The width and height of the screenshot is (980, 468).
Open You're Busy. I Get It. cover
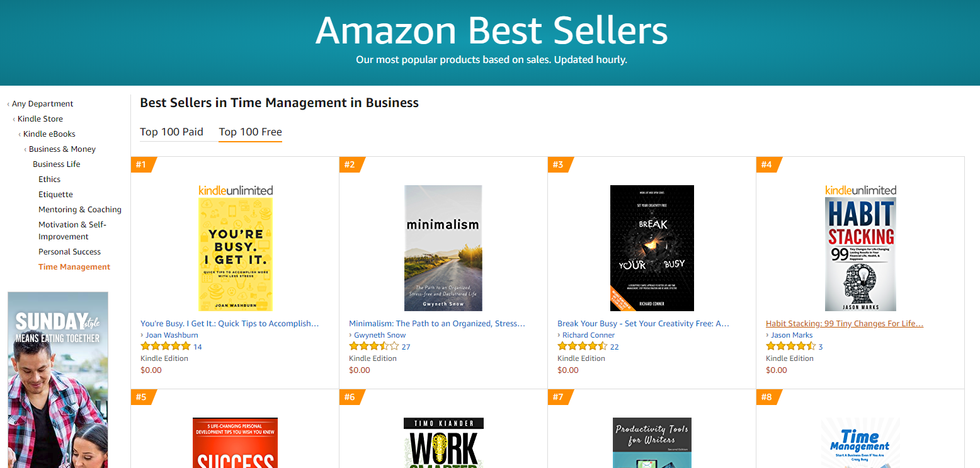click(236, 254)
